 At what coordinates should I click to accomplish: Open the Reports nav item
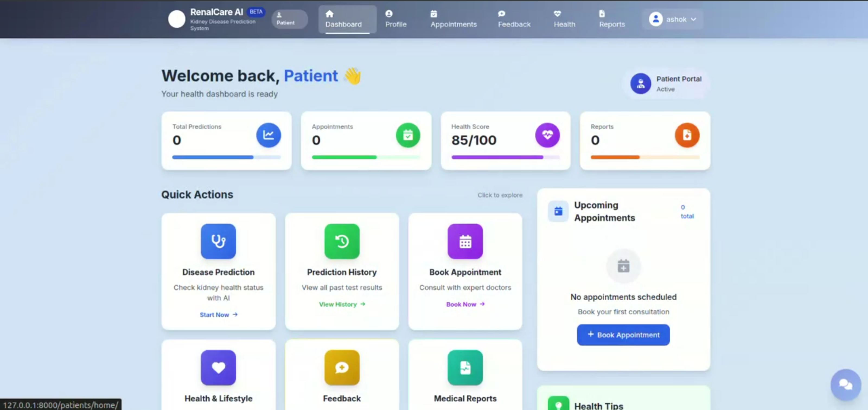612,19
